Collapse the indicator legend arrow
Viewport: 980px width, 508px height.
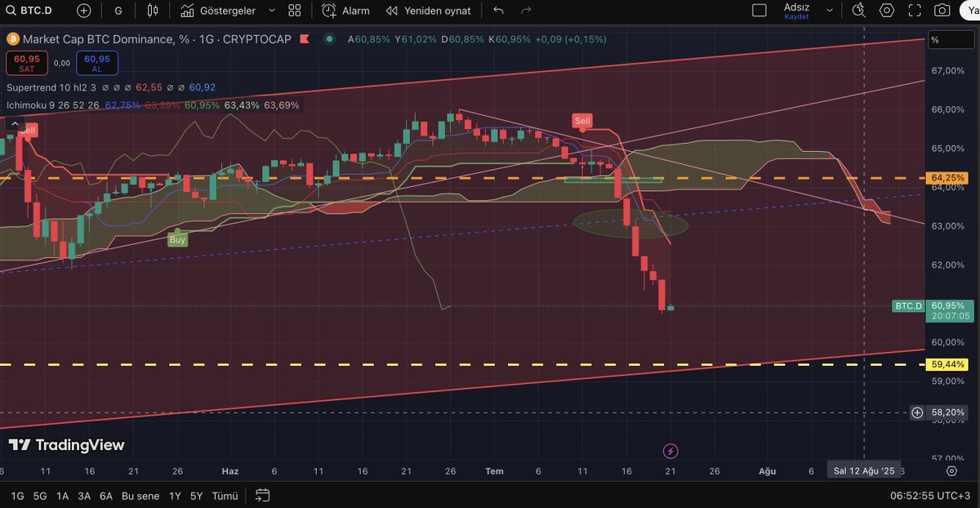point(14,124)
